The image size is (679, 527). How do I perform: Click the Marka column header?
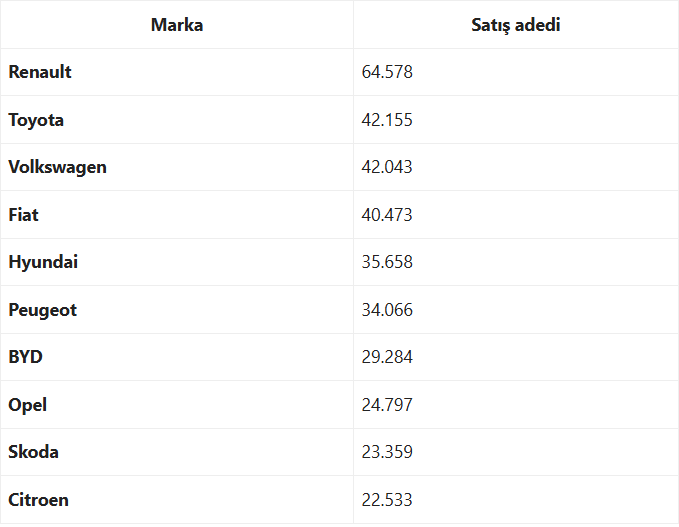tap(177, 25)
